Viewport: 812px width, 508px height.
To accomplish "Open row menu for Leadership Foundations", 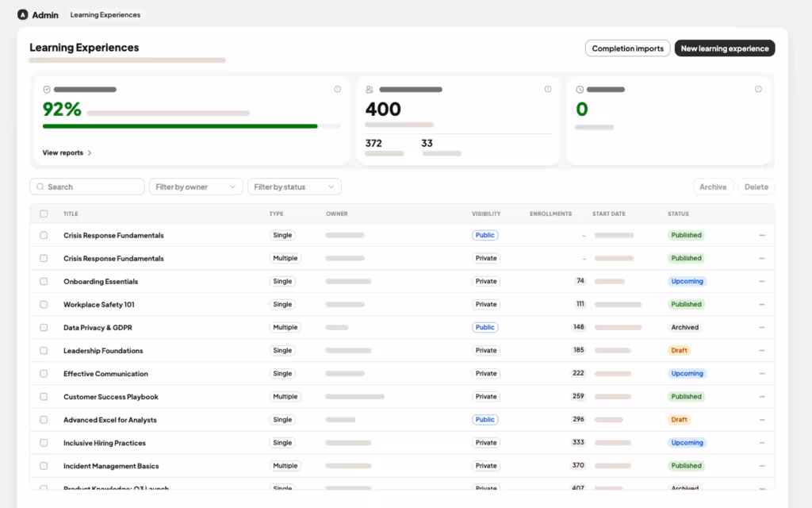I will click(762, 350).
